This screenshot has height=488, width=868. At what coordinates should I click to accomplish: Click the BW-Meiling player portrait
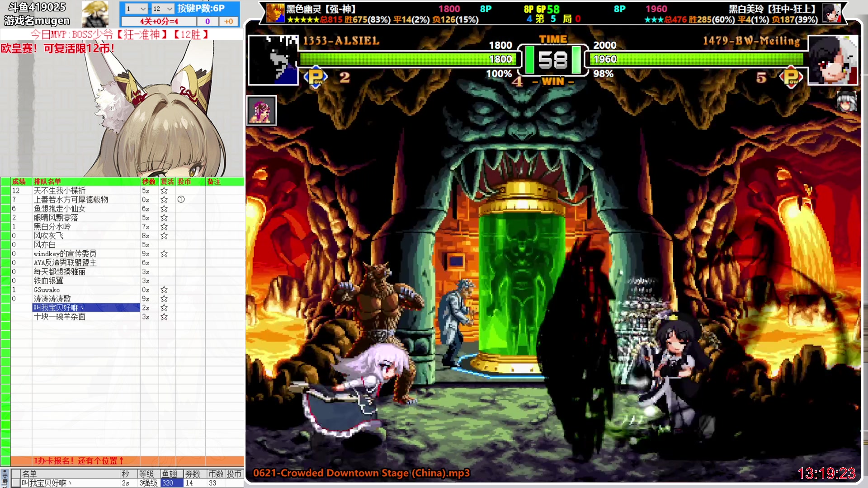click(x=832, y=60)
